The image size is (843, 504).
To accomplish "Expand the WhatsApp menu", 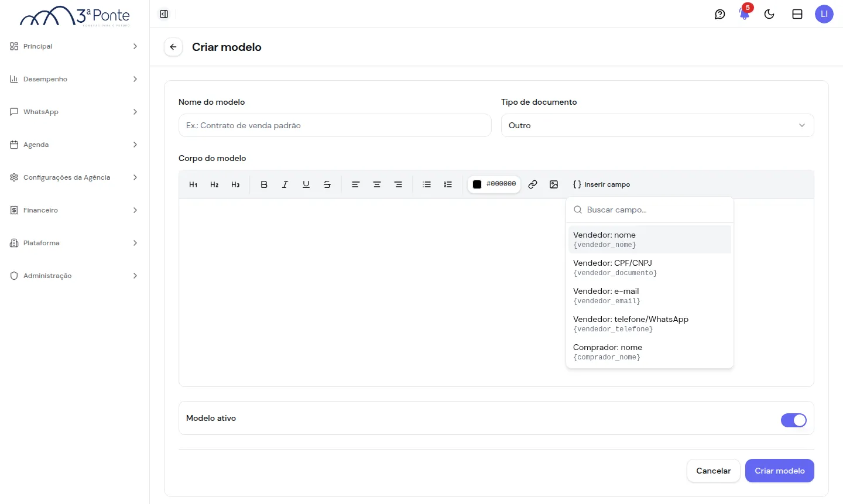I will pyautogui.click(x=74, y=112).
